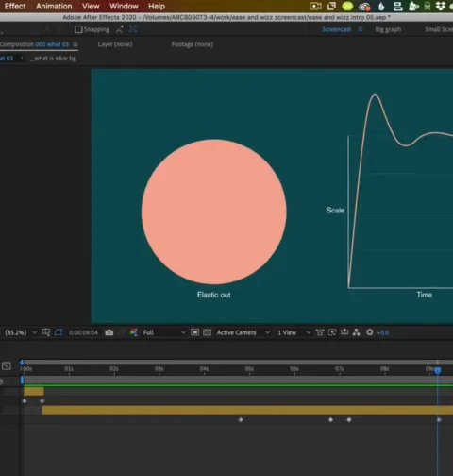
Task: Select the keyframe under the playhead at 09s
Action: pos(439,419)
